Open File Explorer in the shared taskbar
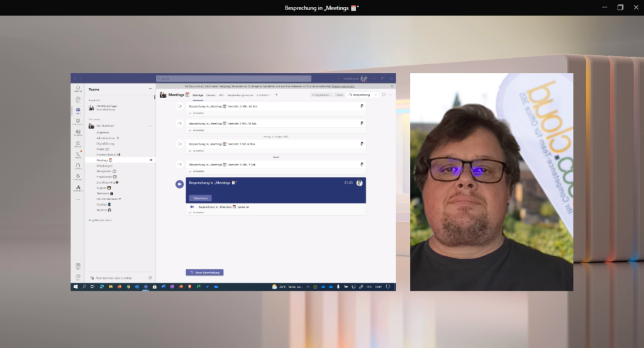The width and height of the screenshot is (644, 348). click(x=111, y=287)
